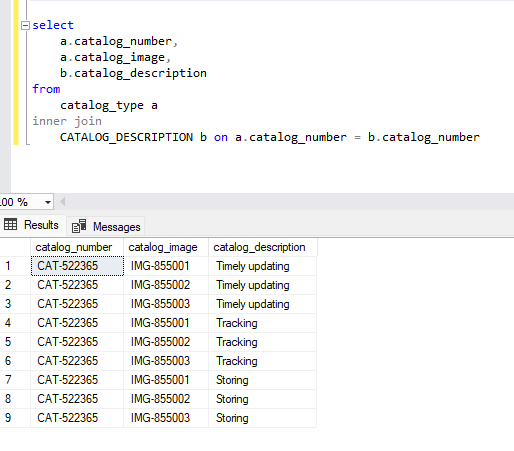Select the catalog_description column header
514x451 pixels.
click(x=263, y=247)
